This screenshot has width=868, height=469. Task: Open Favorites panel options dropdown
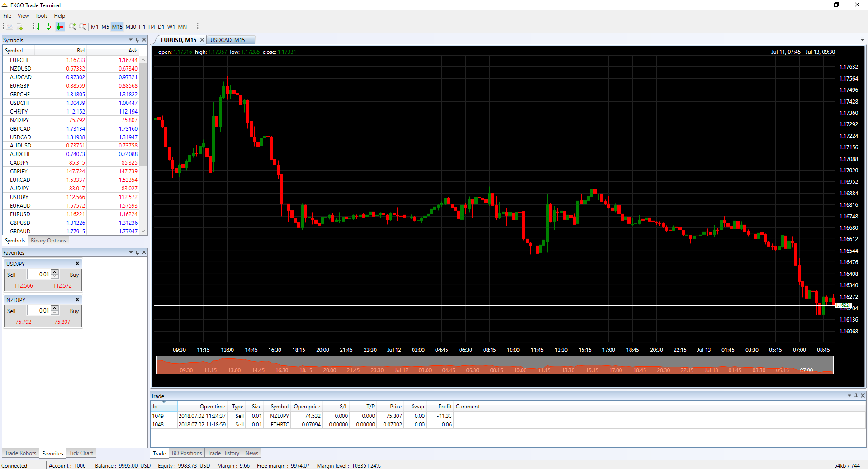click(x=131, y=252)
